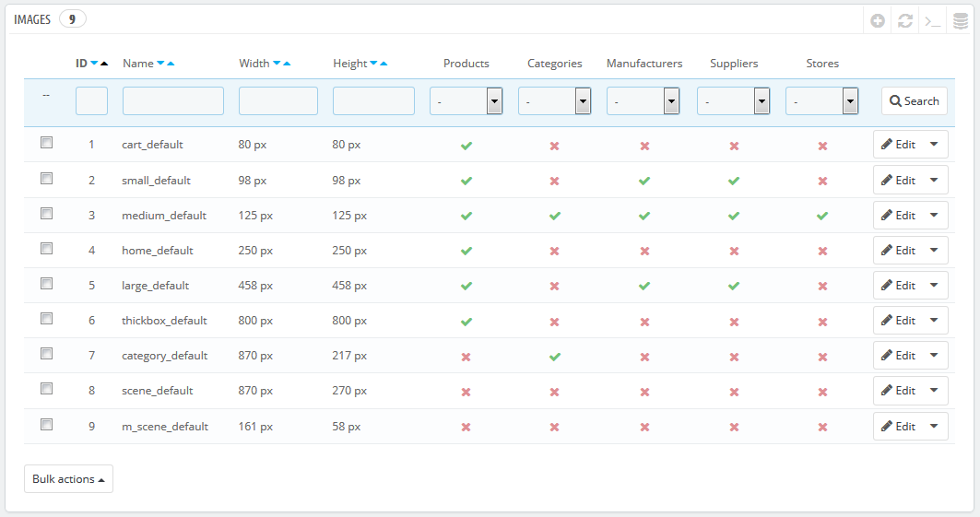980x517 pixels.
Task: Toggle Stores checkmark for medium_default
Action: pyautogui.click(x=822, y=216)
